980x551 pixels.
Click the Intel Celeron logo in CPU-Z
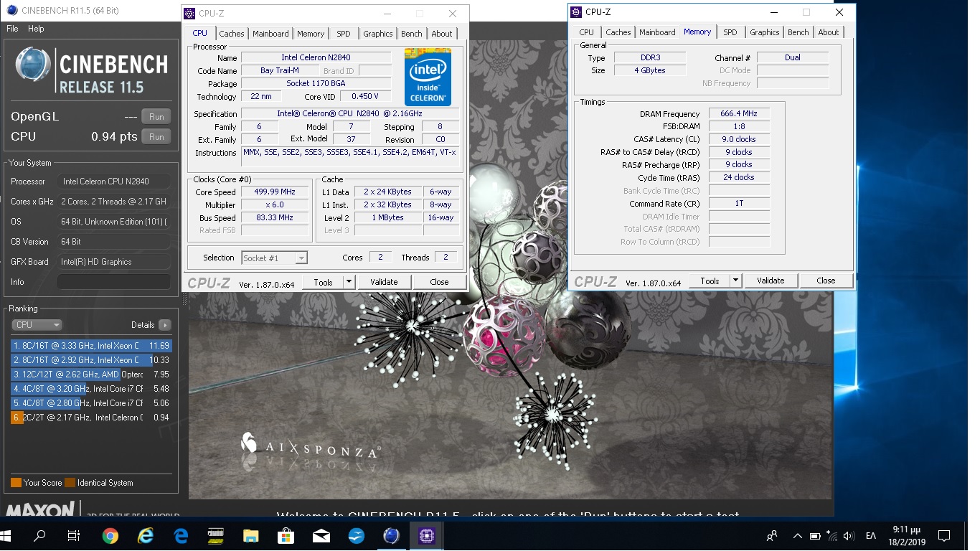click(x=428, y=77)
